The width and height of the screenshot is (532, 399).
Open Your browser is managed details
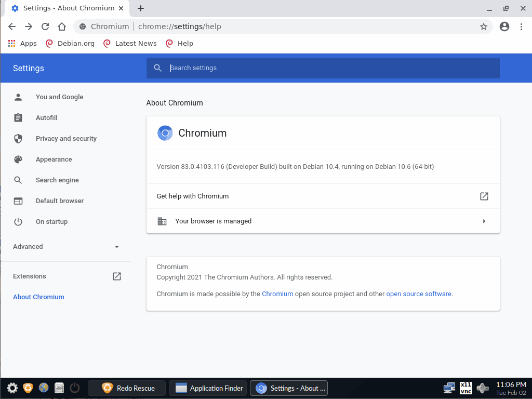(323, 221)
